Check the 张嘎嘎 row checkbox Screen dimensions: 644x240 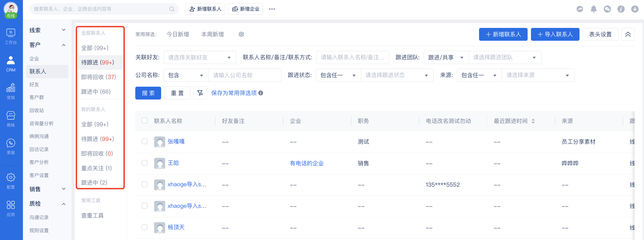click(x=144, y=142)
